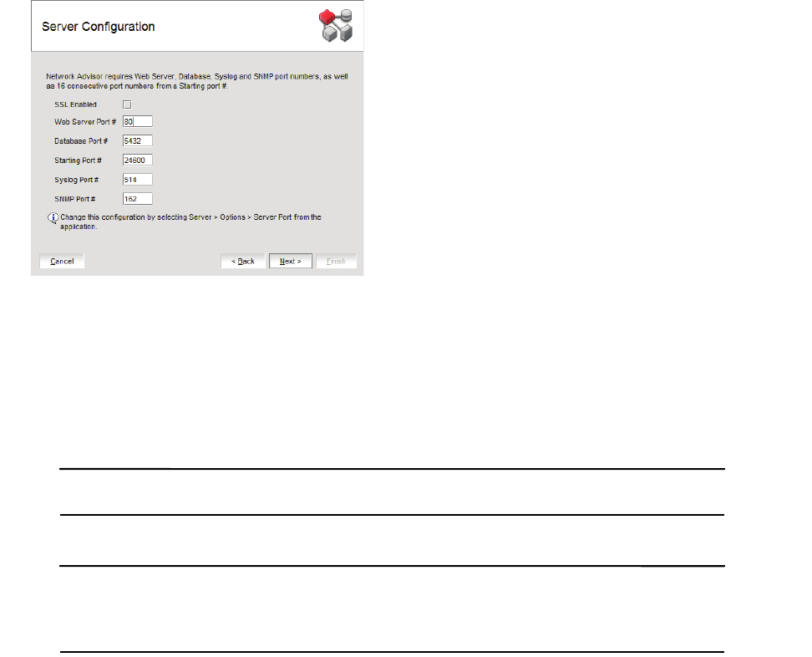
Task: Click the Database Port # label
Action: click(81, 141)
